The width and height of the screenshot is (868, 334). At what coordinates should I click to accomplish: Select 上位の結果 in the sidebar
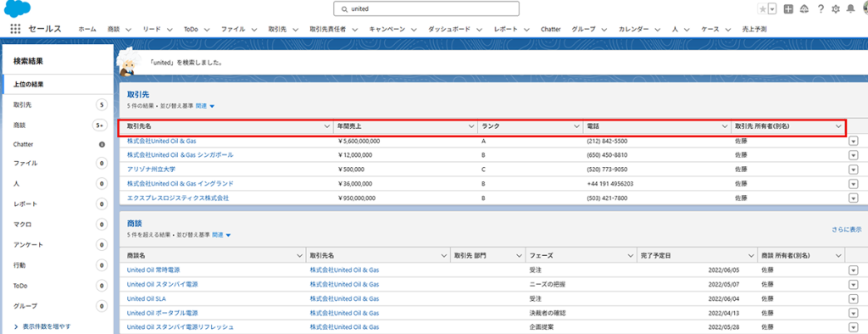click(x=57, y=84)
